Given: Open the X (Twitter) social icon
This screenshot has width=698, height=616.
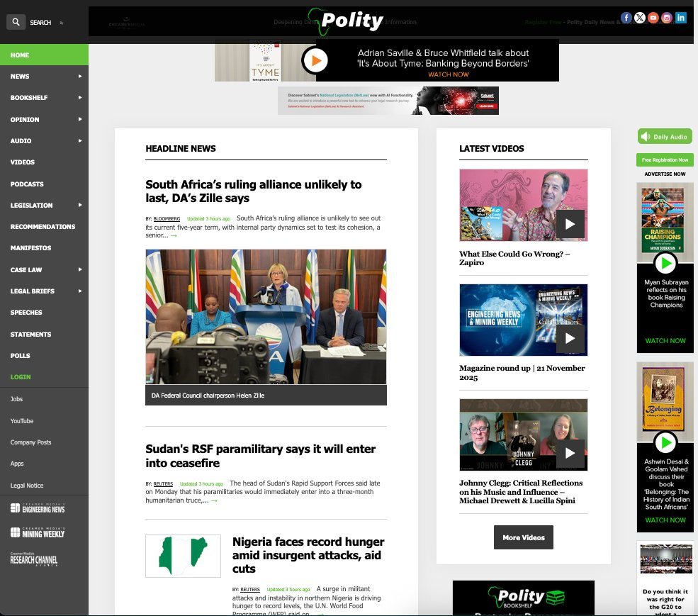Looking at the screenshot, I should coord(640,18).
